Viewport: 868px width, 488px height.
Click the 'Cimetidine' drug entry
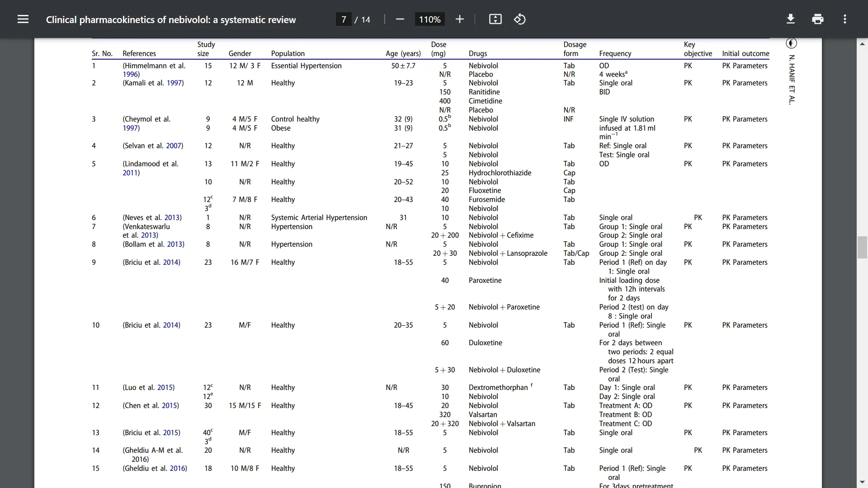486,101
